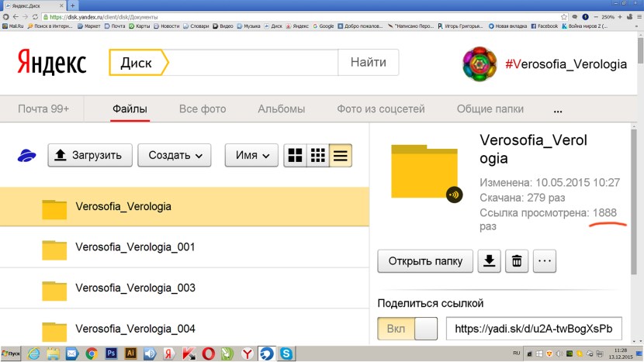Image resolution: width=644 pixels, height=362 pixels.
Task: Click the Открыть папку button
Action: (x=425, y=261)
